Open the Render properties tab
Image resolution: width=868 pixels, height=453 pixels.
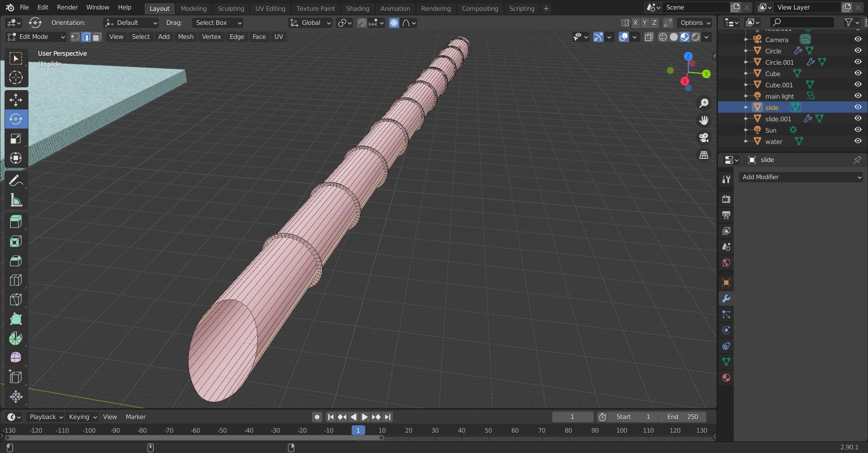726,199
